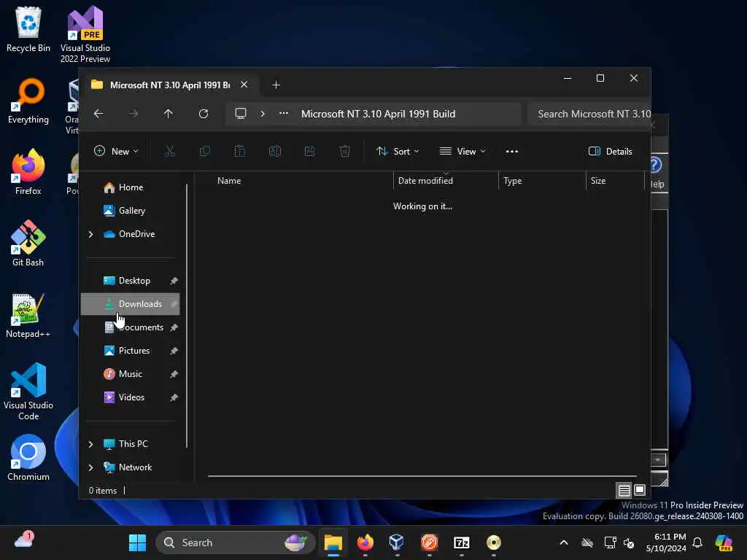Viewport: 747px width, 560px height.
Task: Expand the Network tree node
Action: coord(90,467)
